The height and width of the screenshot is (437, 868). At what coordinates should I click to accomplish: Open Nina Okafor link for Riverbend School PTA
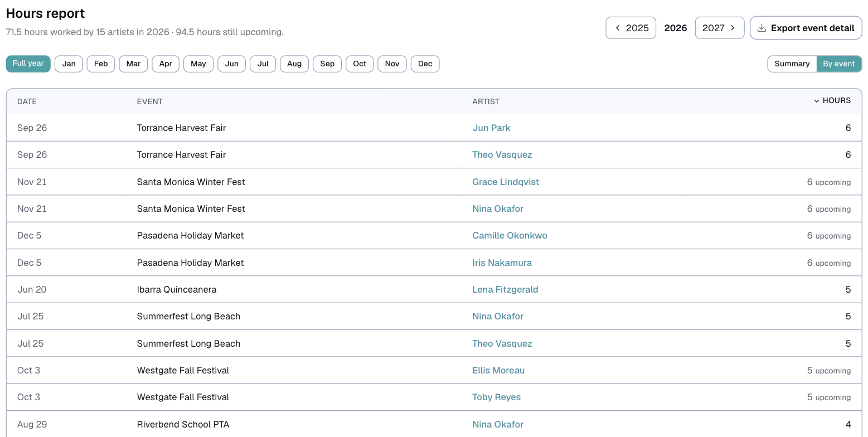(x=498, y=424)
